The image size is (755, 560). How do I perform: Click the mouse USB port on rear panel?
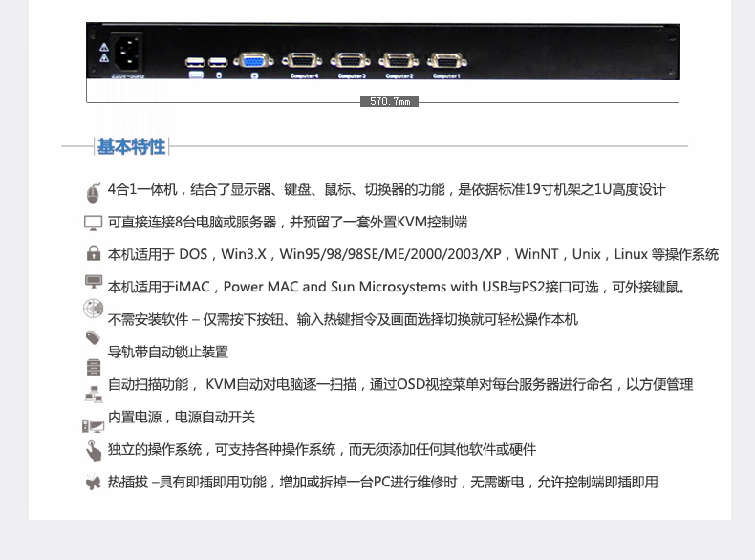(218, 62)
